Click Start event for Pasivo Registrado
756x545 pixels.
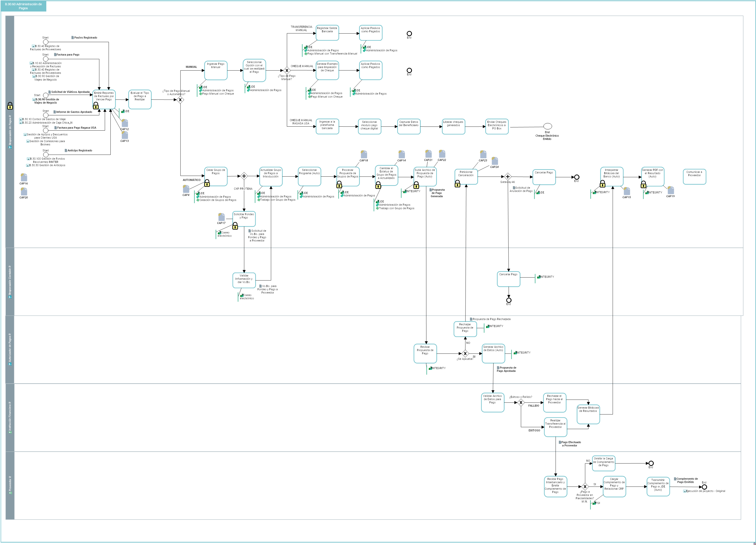click(46, 42)
